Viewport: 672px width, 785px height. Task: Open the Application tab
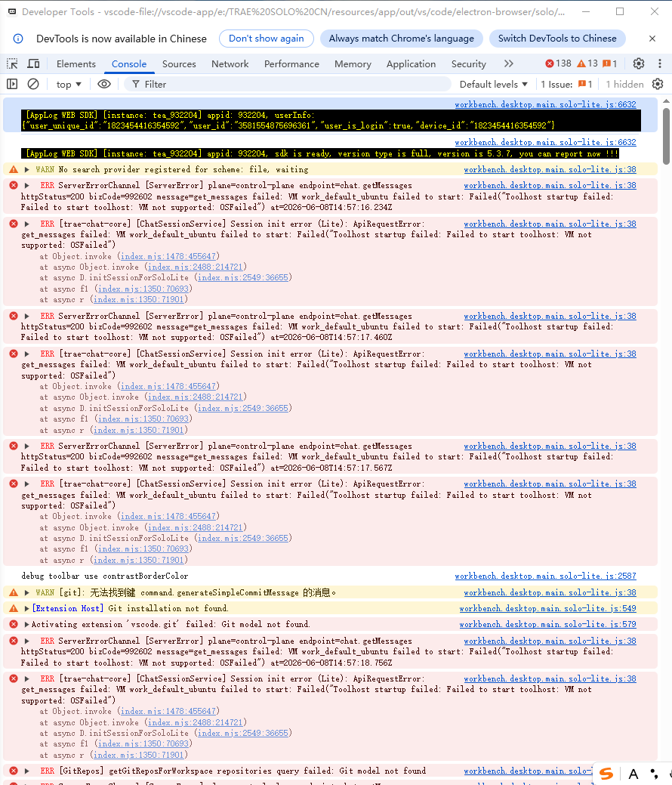pyautogui.click(x=411, y=63)
